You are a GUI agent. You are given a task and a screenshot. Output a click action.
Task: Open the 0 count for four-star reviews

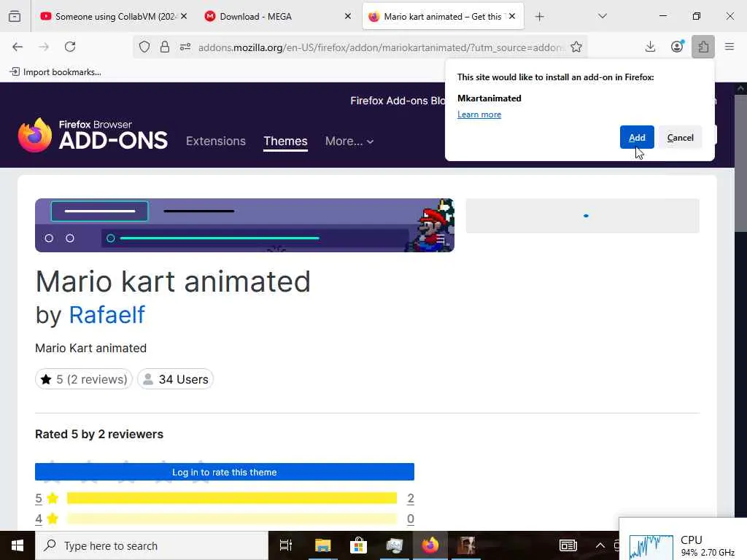[x=411, y=518]
